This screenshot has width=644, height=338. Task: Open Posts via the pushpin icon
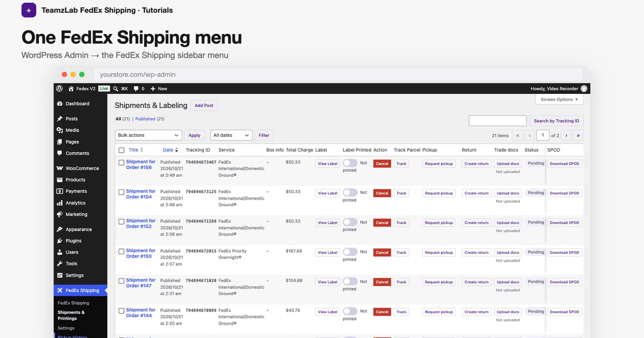[60, 119]
